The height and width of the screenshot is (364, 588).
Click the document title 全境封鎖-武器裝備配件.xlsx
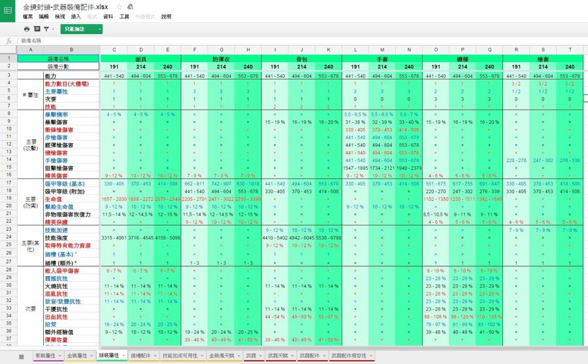[65, 7]
